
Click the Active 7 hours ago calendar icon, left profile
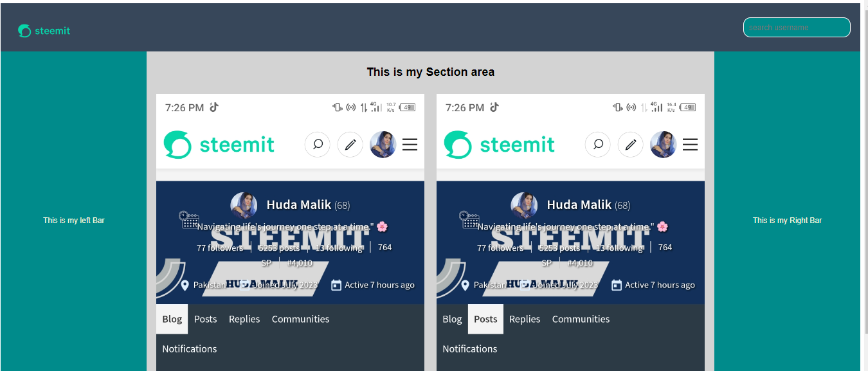pos(336,285)
